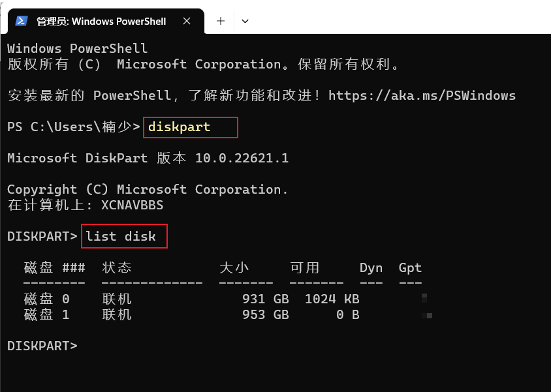Open the https://aka.ms/PSWindows link
551x392 pixels.
[422, 95]
